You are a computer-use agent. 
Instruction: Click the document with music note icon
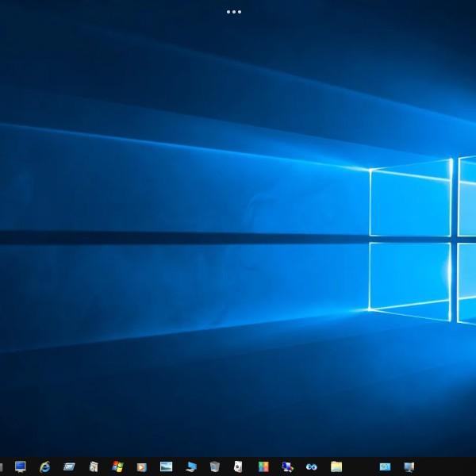pyautogui.click(x=94, y=466)
